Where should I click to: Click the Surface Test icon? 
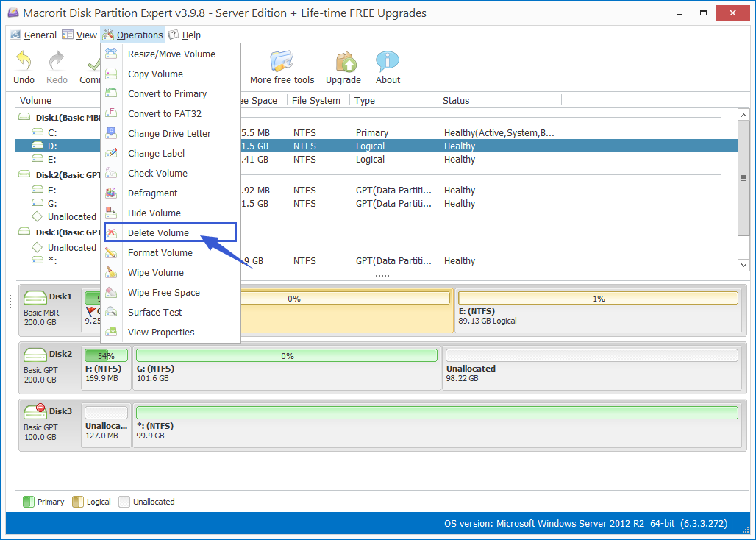point(111,312)
